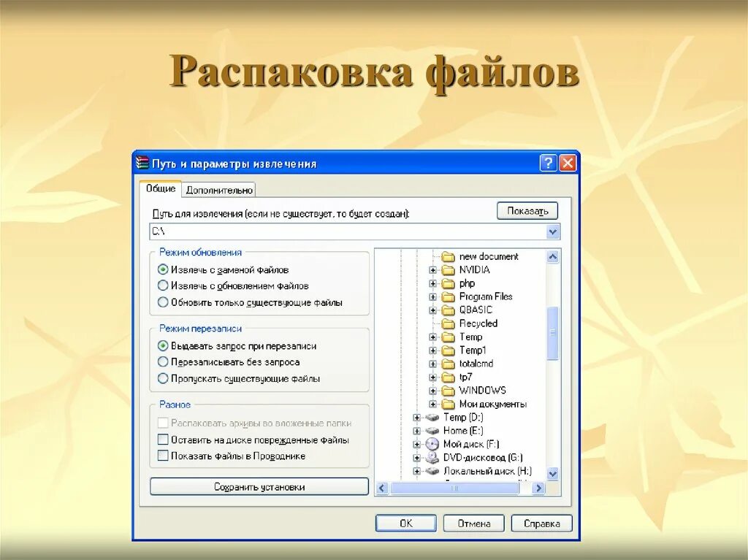Click the tree scroll right arrow
The width and height of the screenshot is (748, 560).
[x=538, y=488]
